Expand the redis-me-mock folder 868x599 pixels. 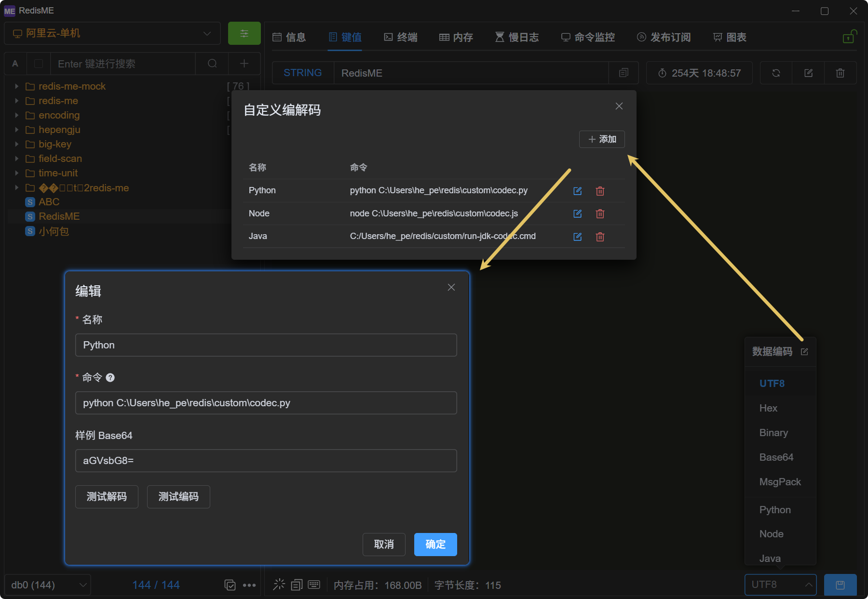coord(16,86)
